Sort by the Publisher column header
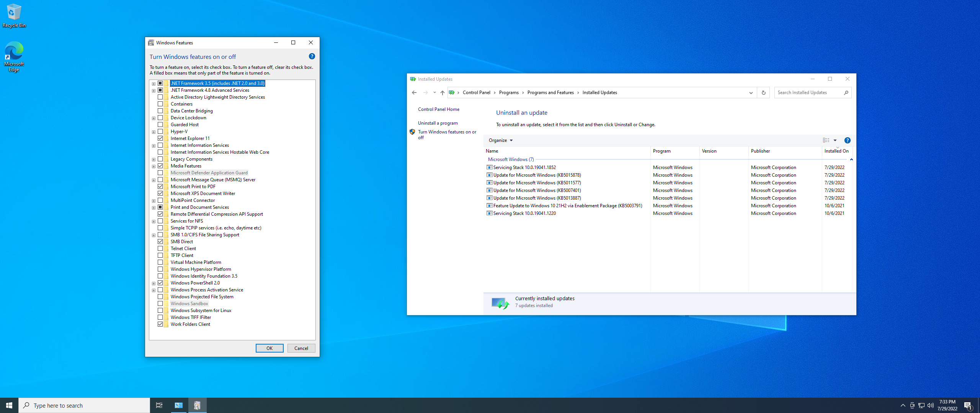Viewport: 980px width, 413px height. (785, 151)
